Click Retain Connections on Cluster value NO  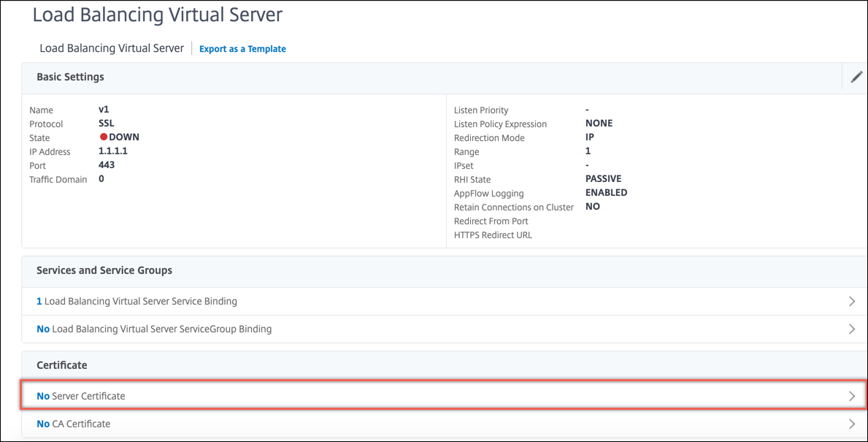tap(593, 207)
